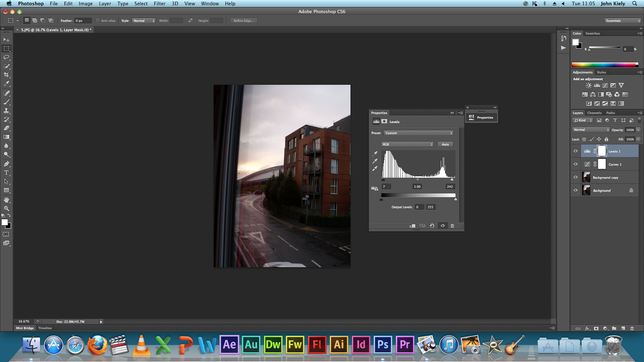
Task: Click the Auto button in Levels
Action: (445, 144)
